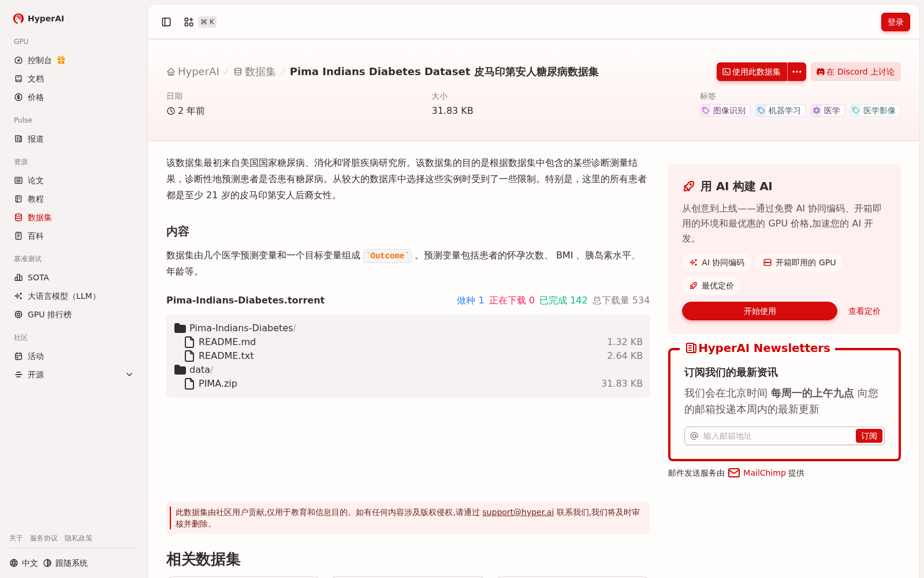Open GPU 排行榜 page
The height and width of the screenshot is (578, 924).
pyautogui.click(x=50, y=314)
